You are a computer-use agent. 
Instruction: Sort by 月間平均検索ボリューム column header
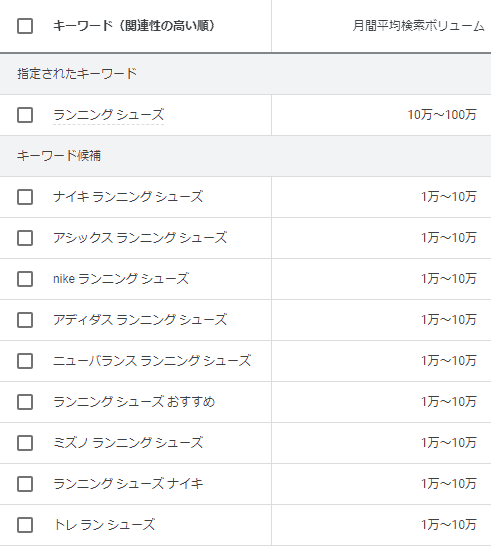pos(418,26)
